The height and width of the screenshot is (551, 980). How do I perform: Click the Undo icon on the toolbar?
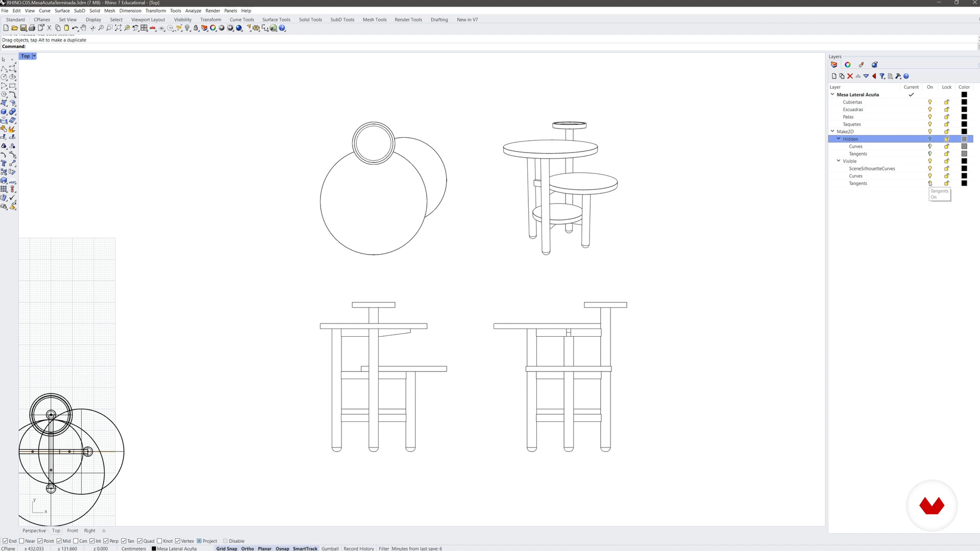tap(75, 28)
